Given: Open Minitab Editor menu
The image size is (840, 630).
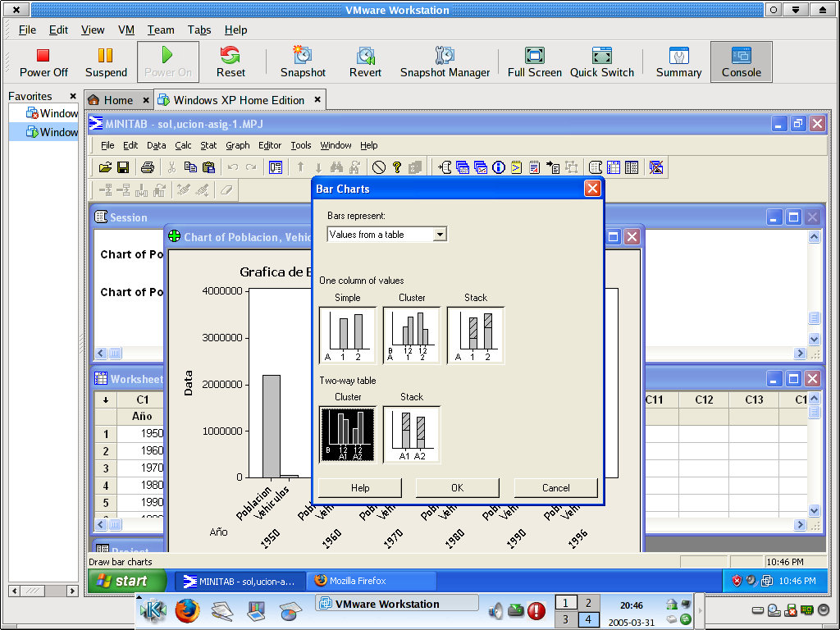Looking at the screenshot, I should 269,145.
